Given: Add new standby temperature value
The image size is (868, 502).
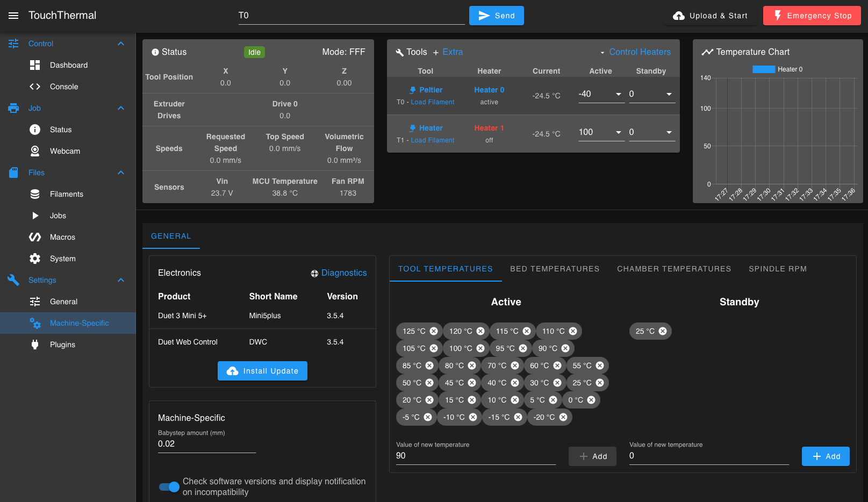Looking at the screenshot, I should (x=826, y=456).
